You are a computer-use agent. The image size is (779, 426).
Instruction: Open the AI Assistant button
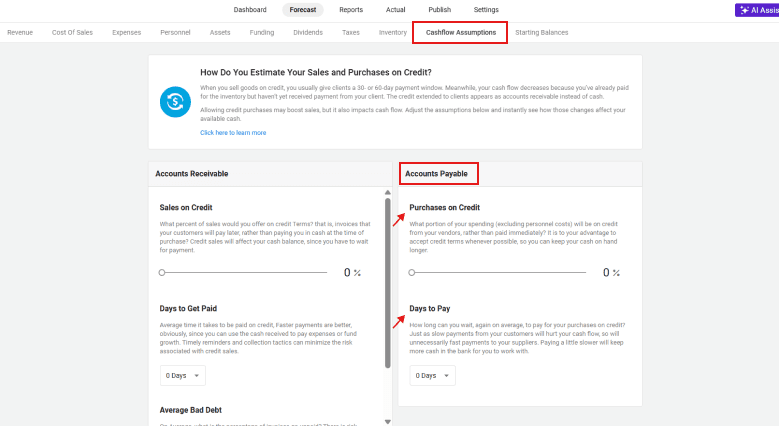tap(757, 10)
